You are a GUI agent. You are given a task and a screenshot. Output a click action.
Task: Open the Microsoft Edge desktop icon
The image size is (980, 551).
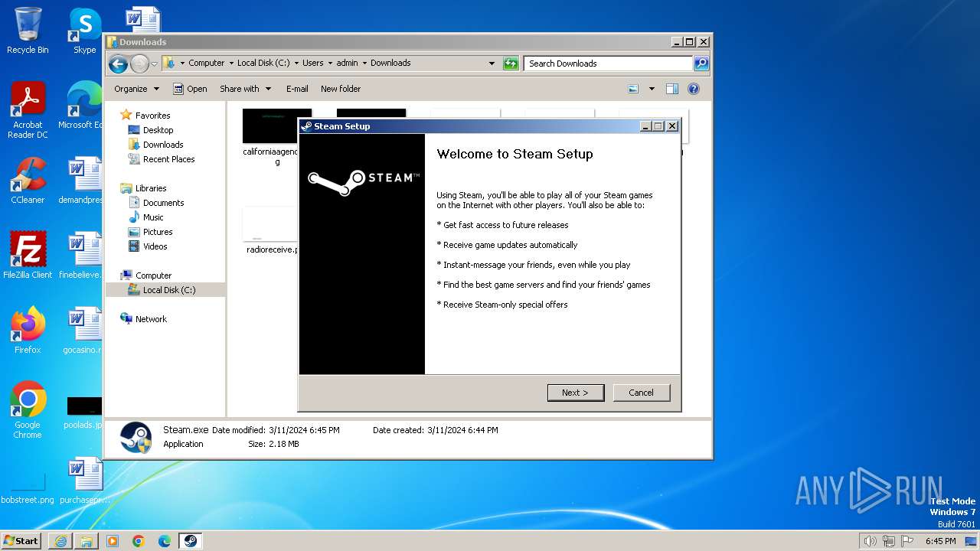[x=84, y=106]
